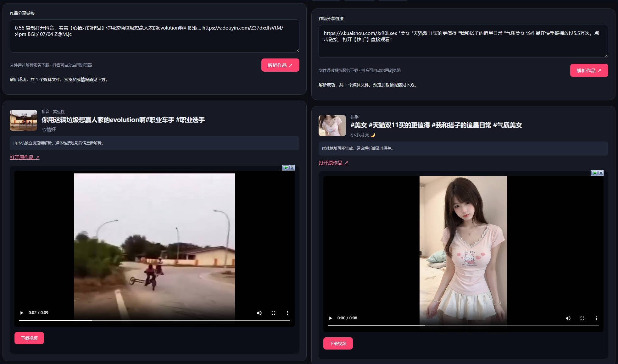Download the Douyin video with 下载视频
Screen dimensions: 618x364
pos(29,338)
